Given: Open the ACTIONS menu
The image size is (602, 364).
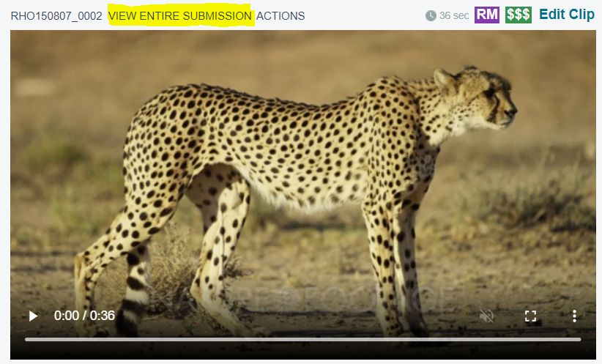Looking at the screenshot, I should point(280,15).
